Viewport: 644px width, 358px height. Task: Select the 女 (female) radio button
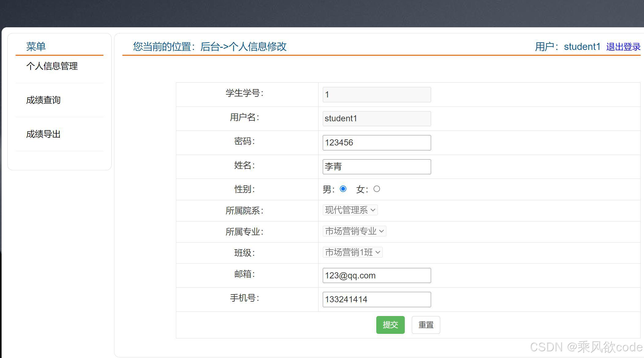[377, 189]
